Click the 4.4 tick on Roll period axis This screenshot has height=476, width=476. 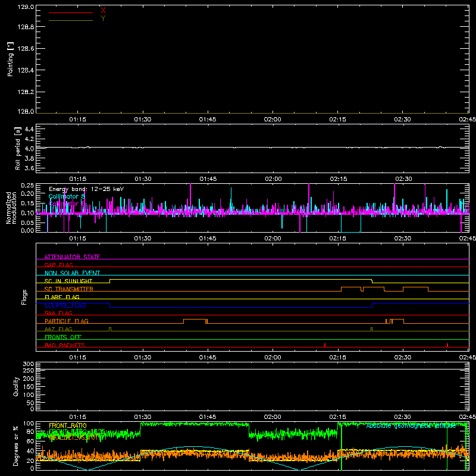29,129
